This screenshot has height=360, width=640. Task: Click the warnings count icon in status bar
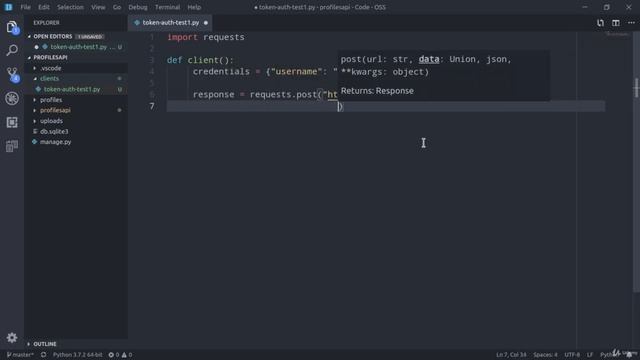tap(124, 355)
